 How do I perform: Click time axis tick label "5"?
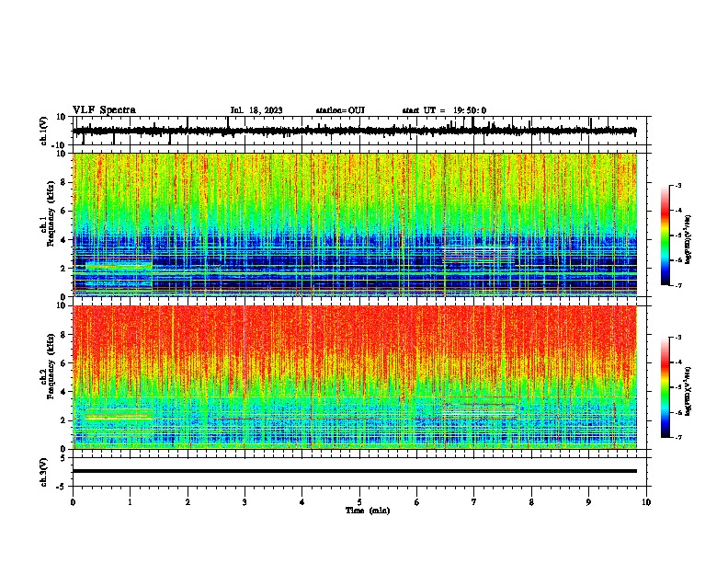click(359, 502)
